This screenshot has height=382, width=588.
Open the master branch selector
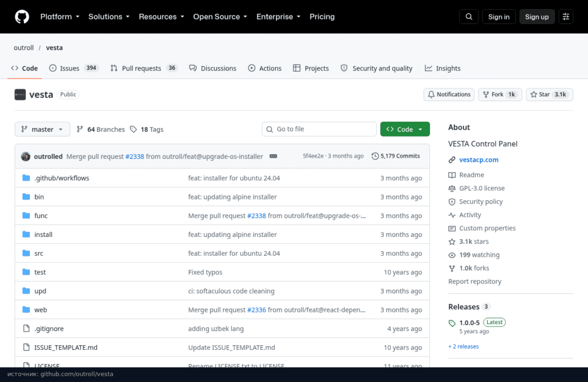[42, 129]
